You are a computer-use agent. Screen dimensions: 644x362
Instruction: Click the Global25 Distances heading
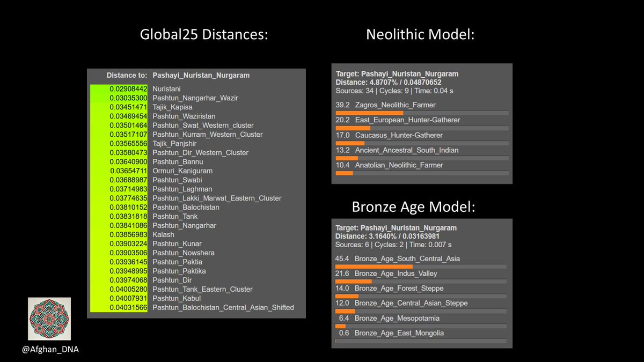[203, 35]
